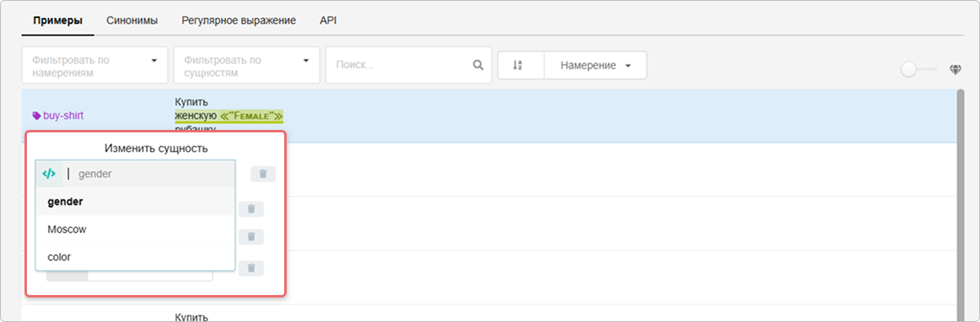
Task: Switch to the Синонимы tab
Action: click(x=132, y=20)
